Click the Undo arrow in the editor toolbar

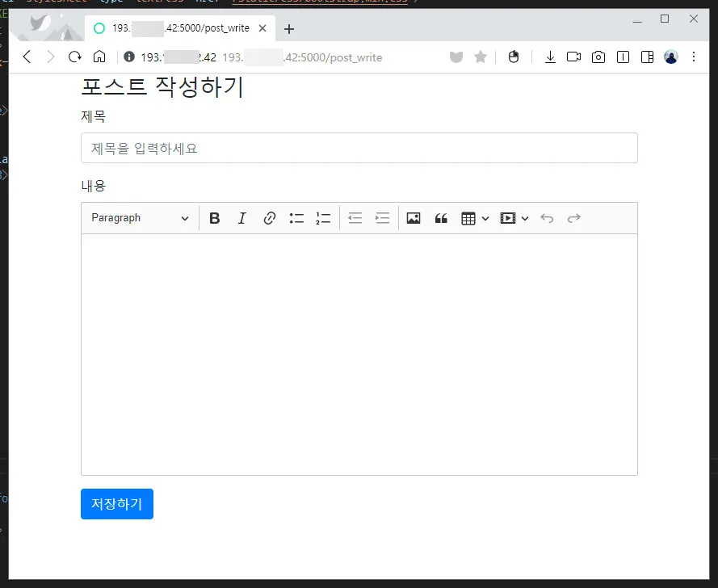(x=548, y=217)
